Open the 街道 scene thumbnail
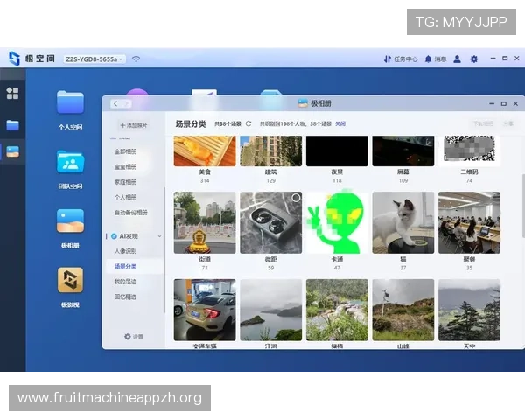The image size is (525, 420). (205, 222)
